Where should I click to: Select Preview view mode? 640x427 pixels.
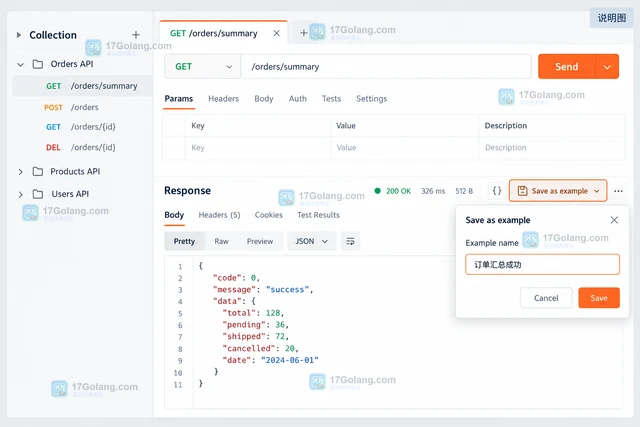pos(260,241)
